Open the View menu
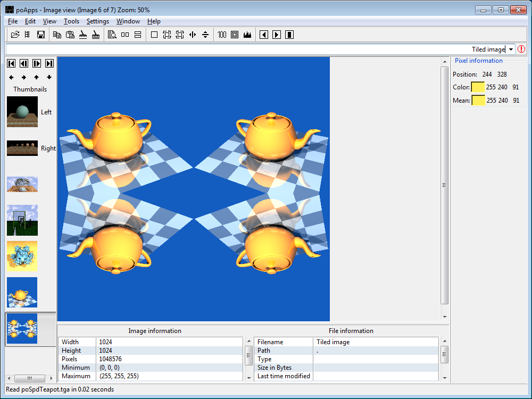The width and height of the screenshot is (532, 399). coord(49,21)
